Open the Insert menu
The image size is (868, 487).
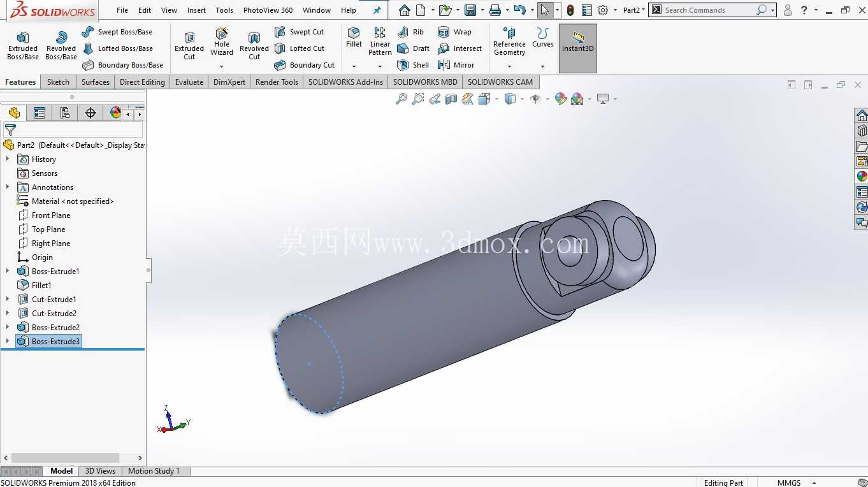[x=196, y=10]
